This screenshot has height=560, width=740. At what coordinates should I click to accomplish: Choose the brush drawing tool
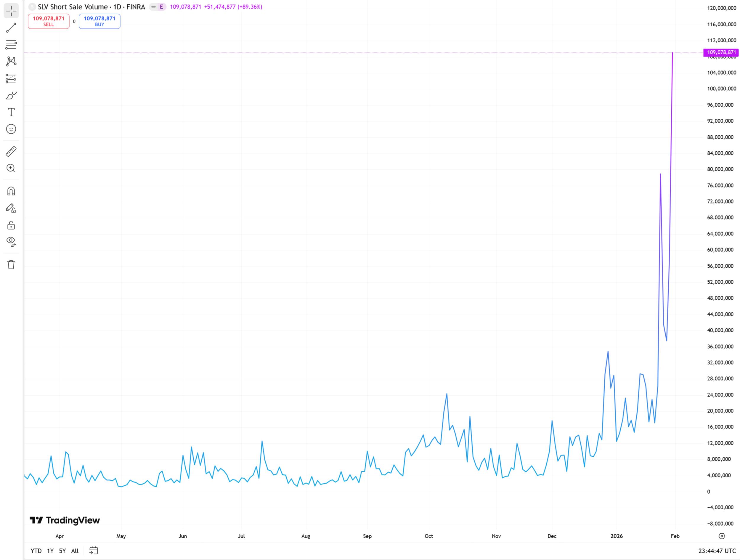pyautogui.click(x=11, y=96)
